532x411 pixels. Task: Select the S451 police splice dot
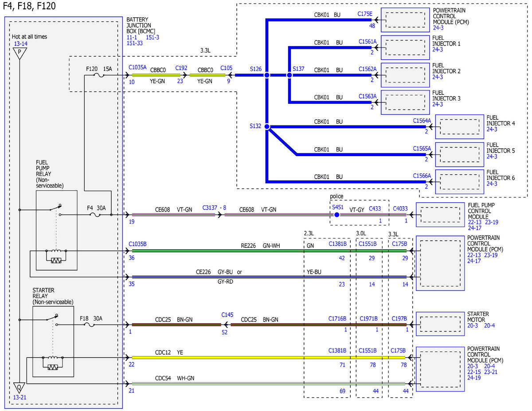336,215
